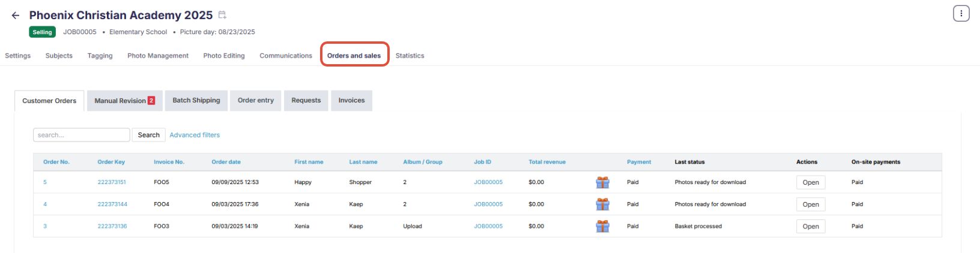Click invoice number FOO5

[x=162, y=182]
